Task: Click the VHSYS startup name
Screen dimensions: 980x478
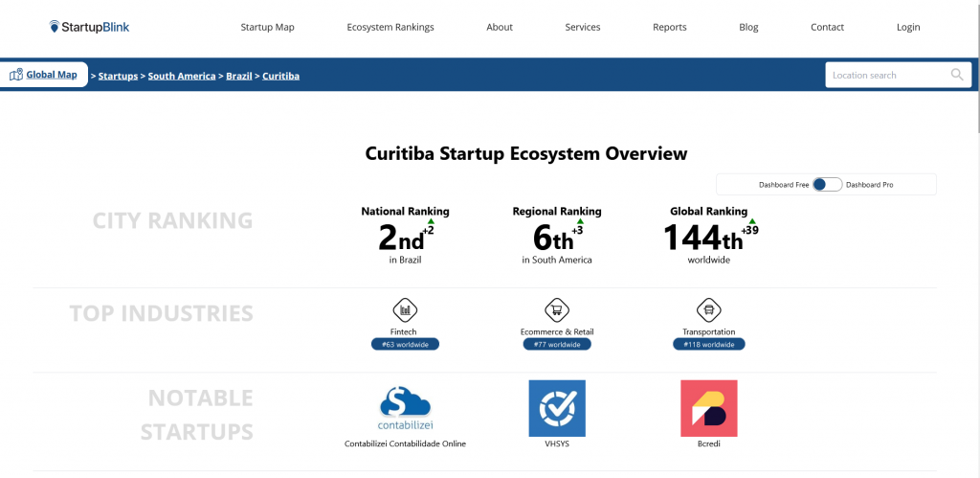Action: pyautogui.click(x=557, y=444)
